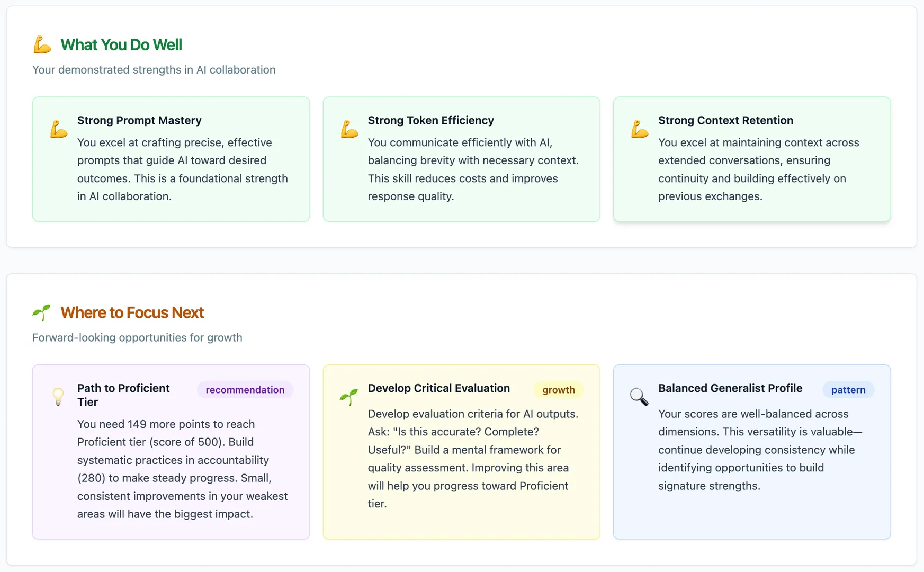
Task: Click the blue pattern tag
Action: [x=848, y=390]
